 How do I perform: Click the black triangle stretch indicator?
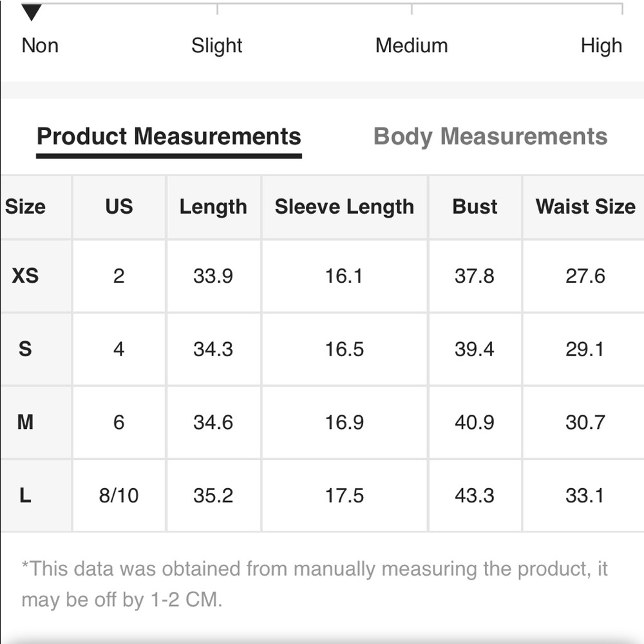[32, 12]
